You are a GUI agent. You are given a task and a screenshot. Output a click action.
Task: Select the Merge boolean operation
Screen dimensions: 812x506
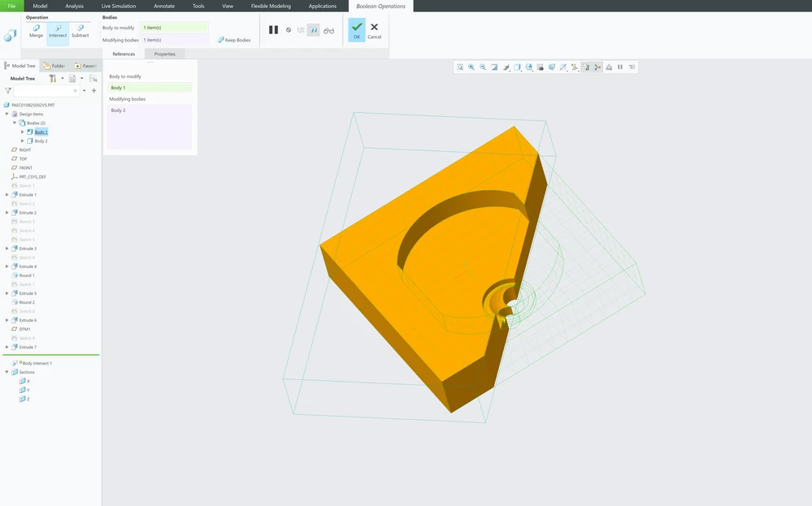click(x=37, y=32)
